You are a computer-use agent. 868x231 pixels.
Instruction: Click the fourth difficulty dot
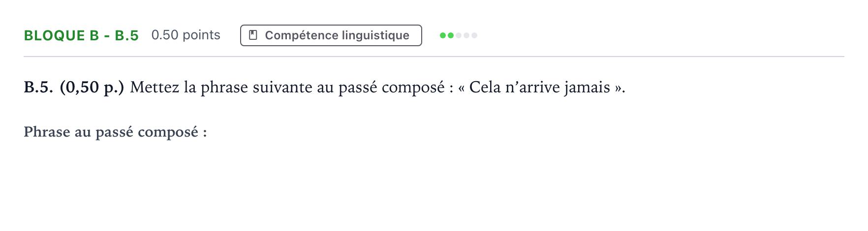(x=466, y=35)
